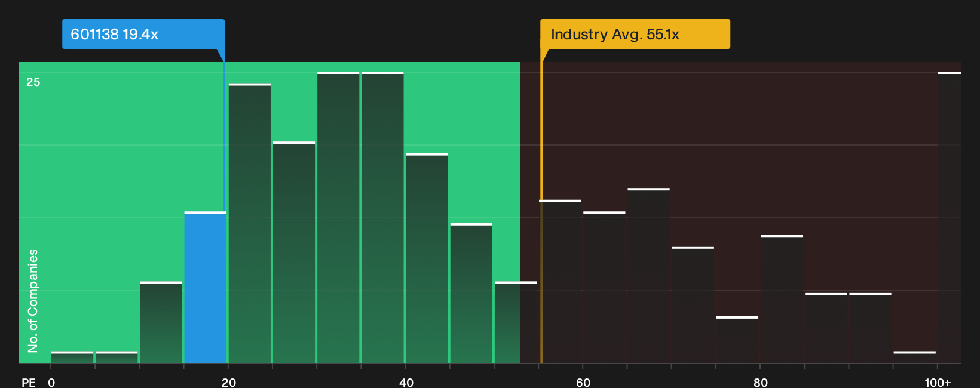Viewport: 980px width, 388px height.
Task: Select the histogram bar for PE 20-25
Action: click(x=250, y=223)
